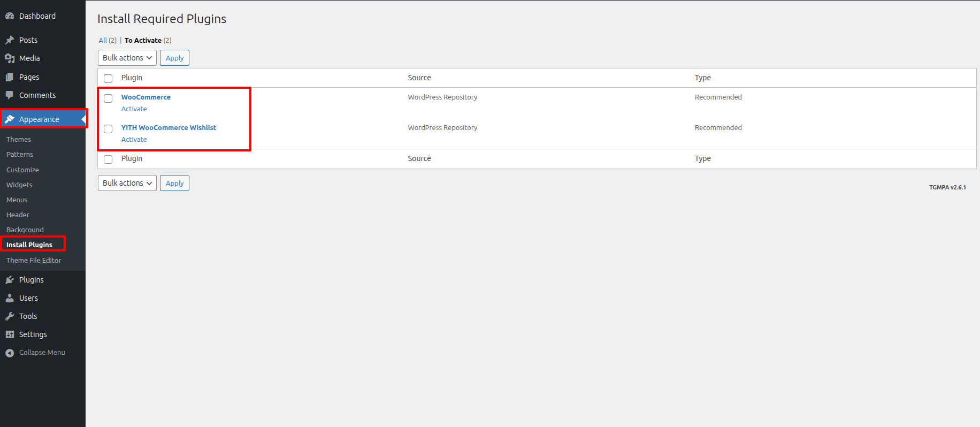Open the Background submenu item
The height and width of the screenshot is (427, 980).
[x=25, y=230]
